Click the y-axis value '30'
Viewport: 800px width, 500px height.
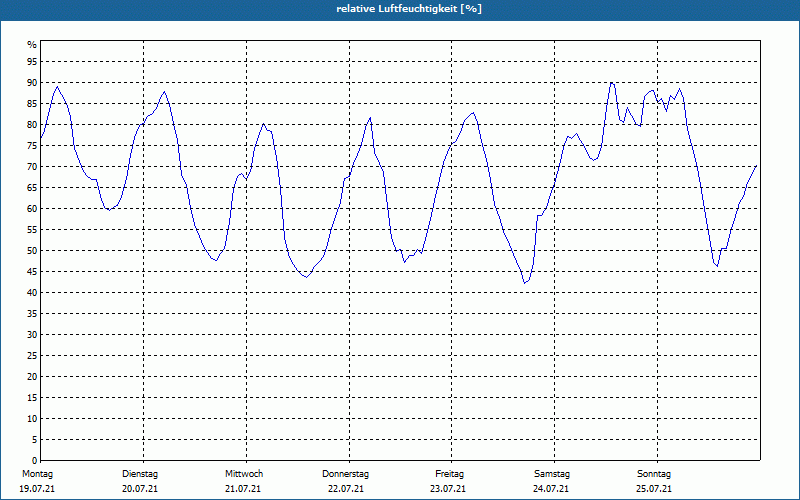32,335
